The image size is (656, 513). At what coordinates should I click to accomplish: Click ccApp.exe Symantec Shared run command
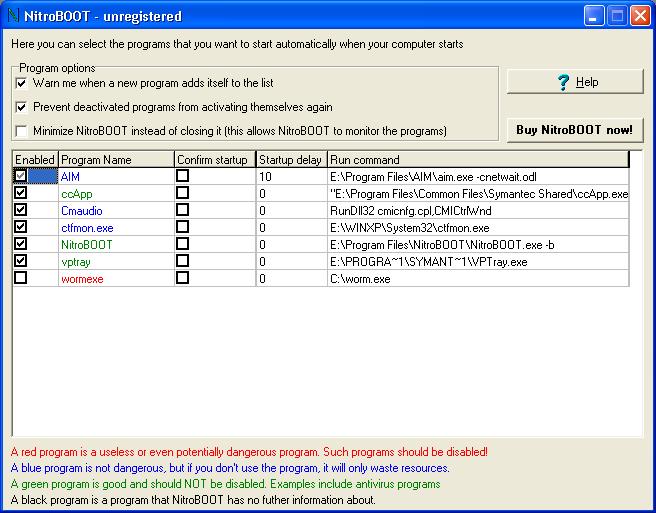(479, 194)
